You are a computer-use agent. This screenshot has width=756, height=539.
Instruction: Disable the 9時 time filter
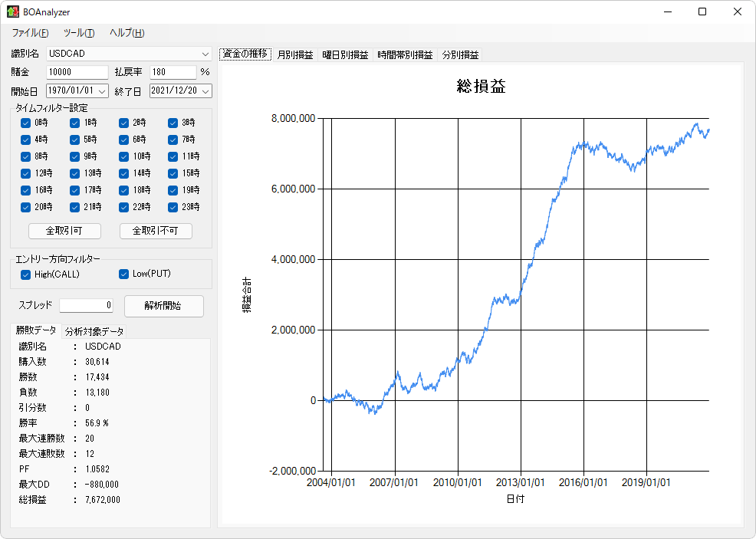[74, 156]
